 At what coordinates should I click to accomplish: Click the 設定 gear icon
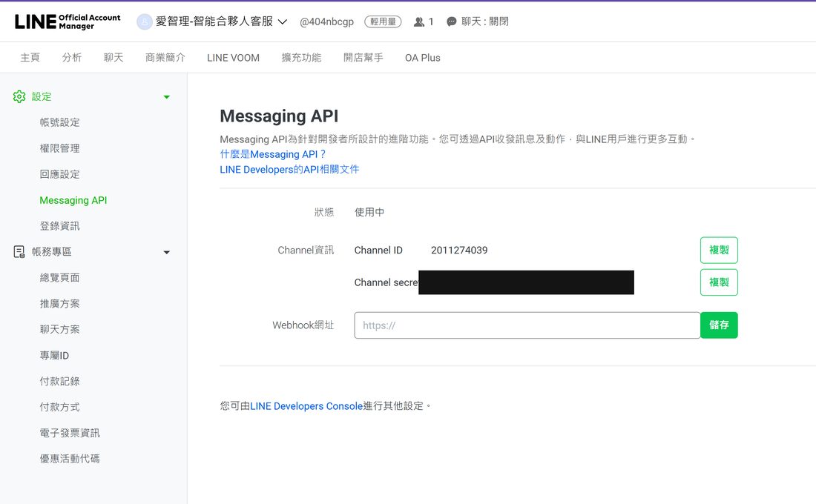[x=19, y=97]
